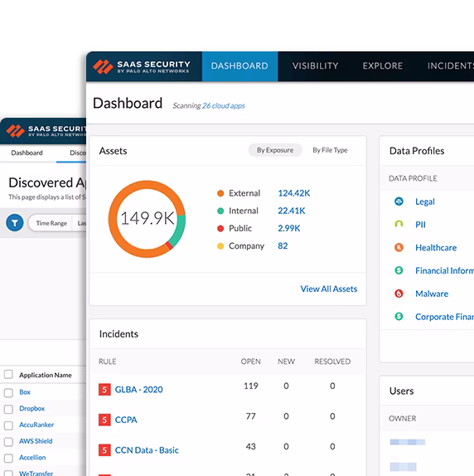Image resolution: width=474 pixels, height=476 pixels.
Task: Open the View All Assets link
Action: pos(329,289)
